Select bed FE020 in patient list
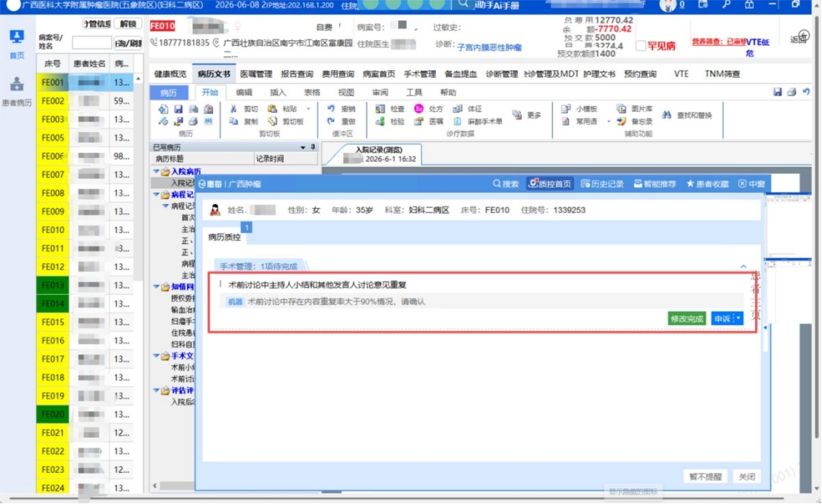Viewport: 822px width, 504px height. click(x=53, y=414)
